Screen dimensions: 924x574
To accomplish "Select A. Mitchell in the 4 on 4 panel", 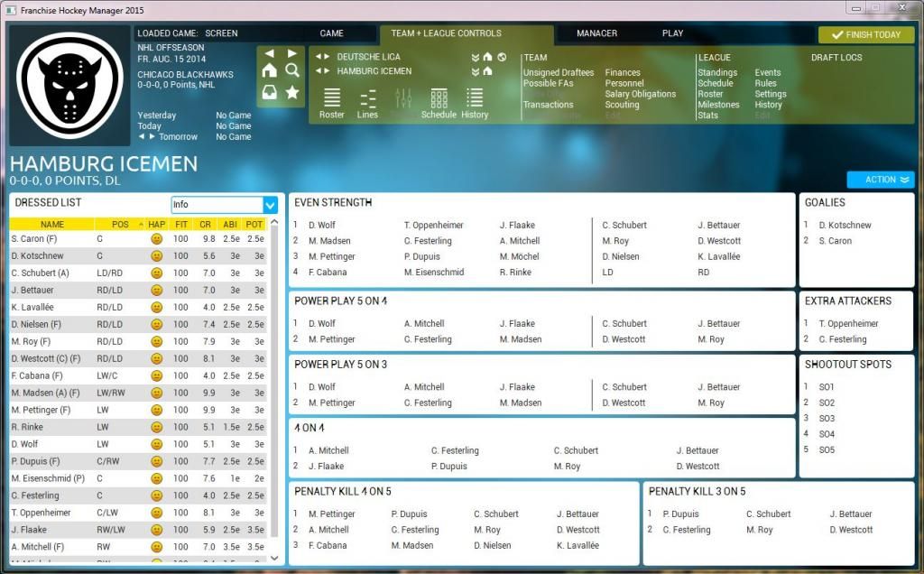I will click(x=328, y=450).
